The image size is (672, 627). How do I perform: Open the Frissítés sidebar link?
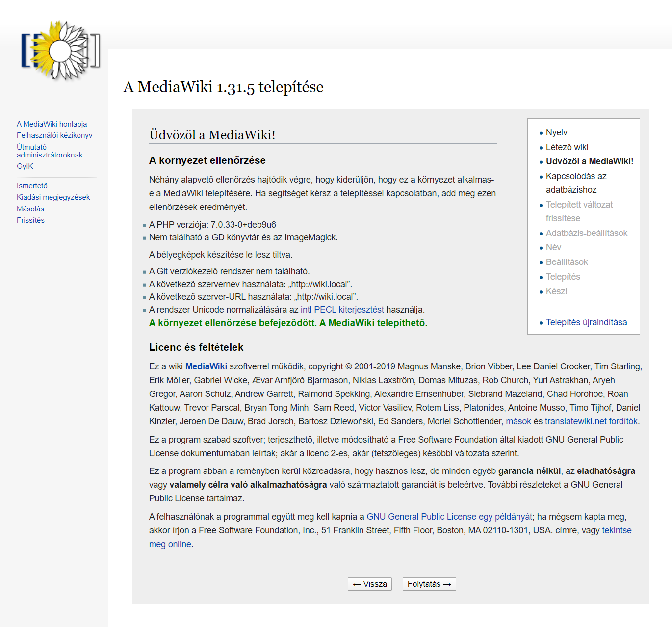tap(30, 220)
